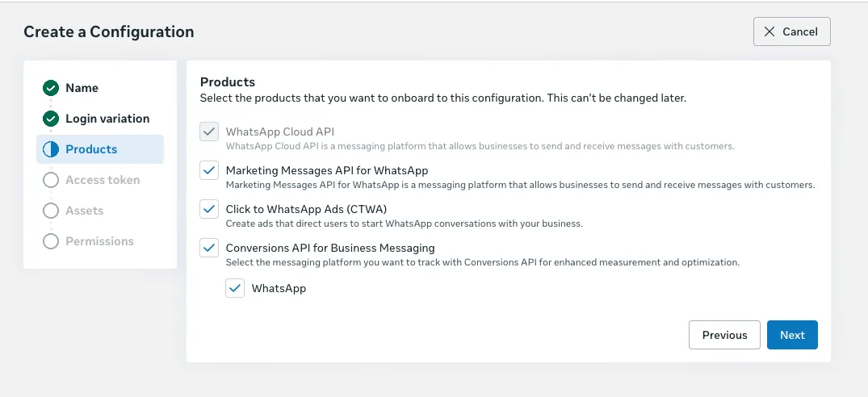Disable Conversions API for Business Messaging
The height and width of the screenshot is (397, 868).
coord(209,248)
